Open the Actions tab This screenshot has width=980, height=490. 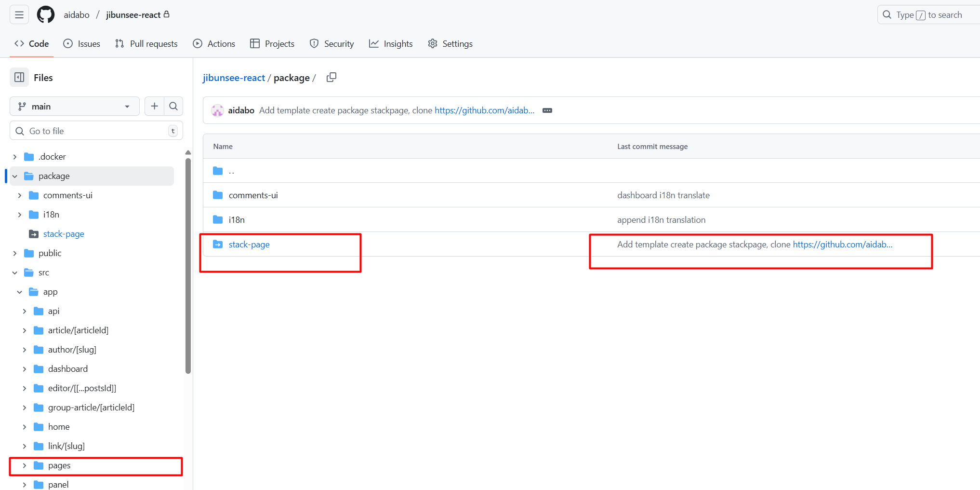[214, 44]
